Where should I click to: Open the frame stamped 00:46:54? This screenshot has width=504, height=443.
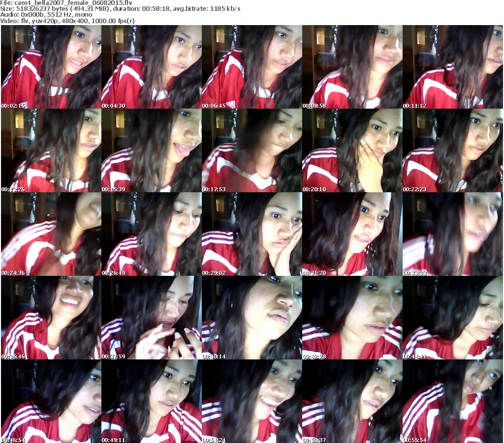click(51, 401)
